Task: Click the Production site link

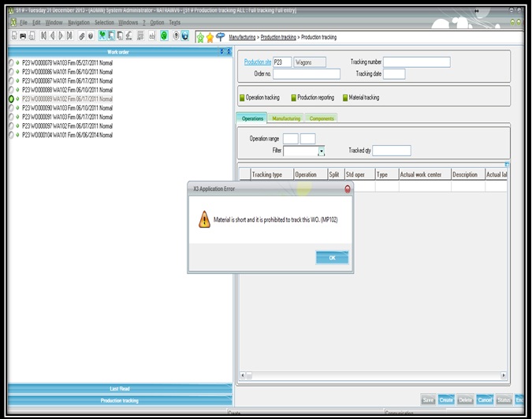Action: tap(257, 62)
